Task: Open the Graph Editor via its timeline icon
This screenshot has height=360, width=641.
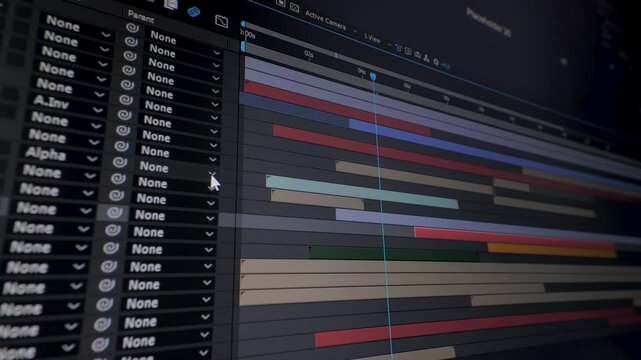Action: (221, 21)
